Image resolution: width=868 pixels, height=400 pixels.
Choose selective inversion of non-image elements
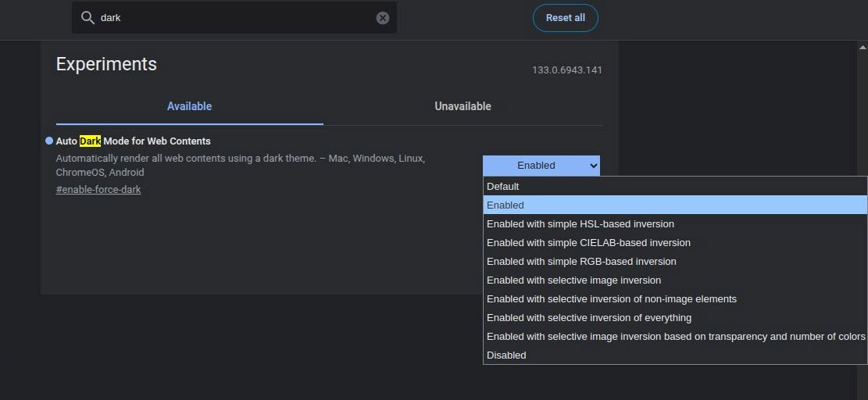(x=675, y=299)
